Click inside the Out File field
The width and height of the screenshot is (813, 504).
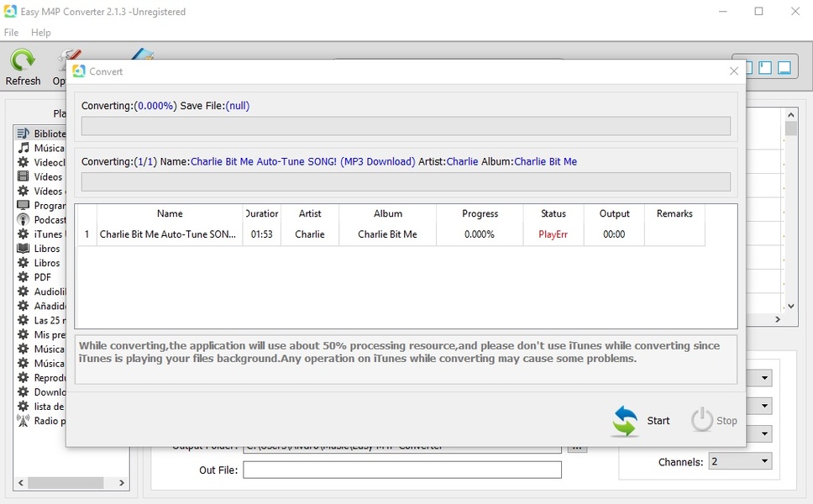[x=402, y=470]
